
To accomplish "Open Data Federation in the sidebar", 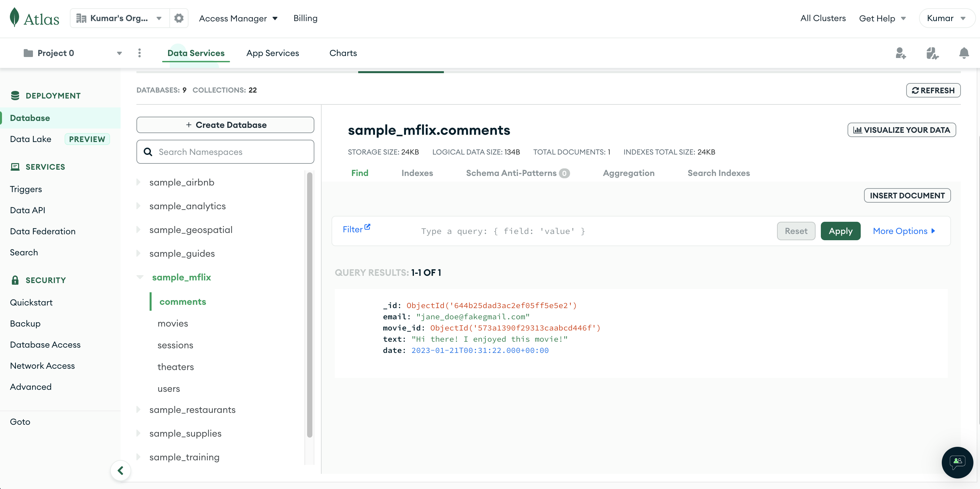I will click(x=43, y=231).
